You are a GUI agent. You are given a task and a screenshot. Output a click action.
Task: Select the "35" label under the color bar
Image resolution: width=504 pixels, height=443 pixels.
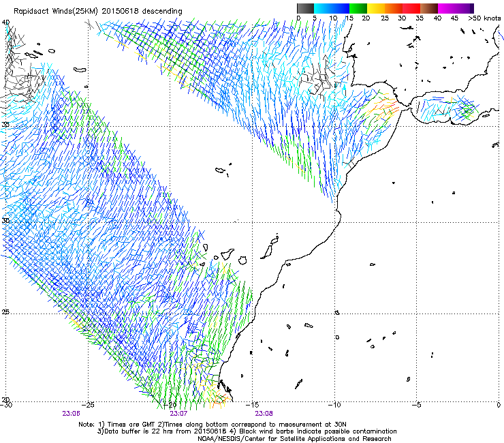pyautogui.click(x=419, y=18)
